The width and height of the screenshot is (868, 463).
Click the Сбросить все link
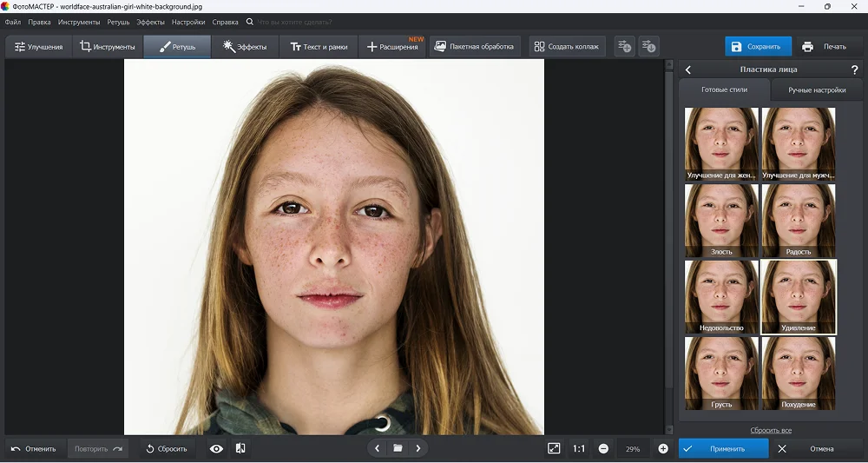point(771,430)
